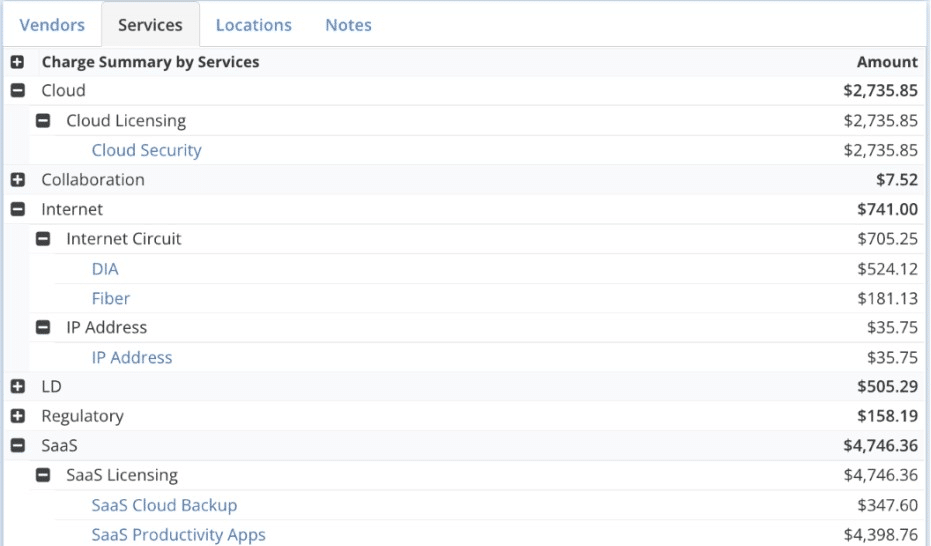Collapse the Internet service group
Image resolution: width=931 pixels, height=546 pixels.
[x=17, y=210]
